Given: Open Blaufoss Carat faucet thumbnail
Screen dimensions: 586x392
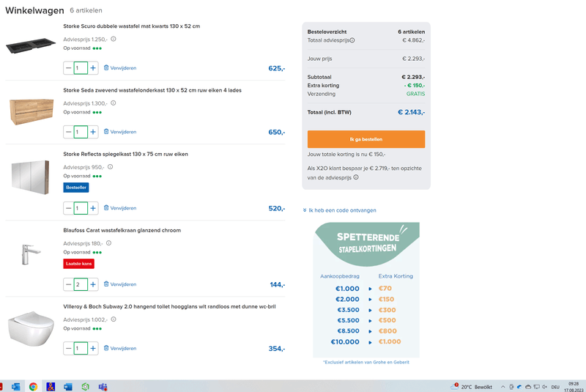Looking at the screenshot, I should click(31, 254).
